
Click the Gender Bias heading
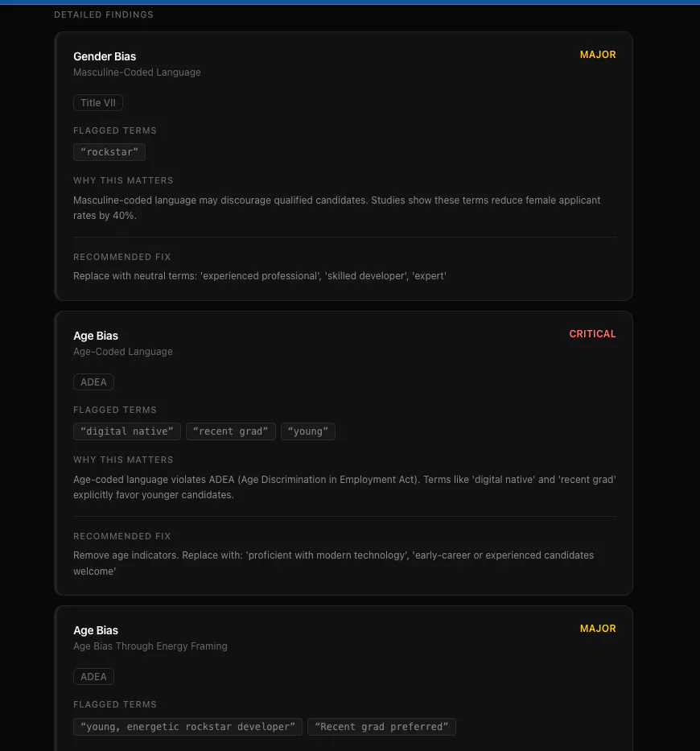tap(105, 56)
